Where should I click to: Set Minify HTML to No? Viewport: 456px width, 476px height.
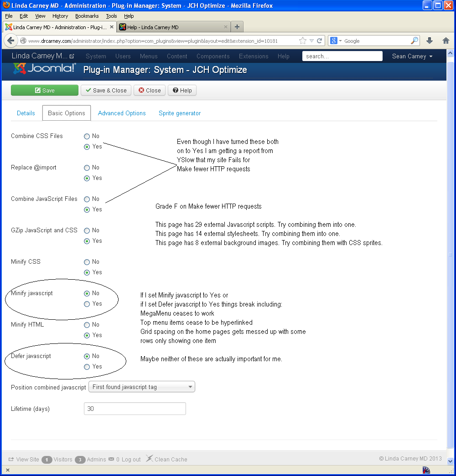coord(87,325)
